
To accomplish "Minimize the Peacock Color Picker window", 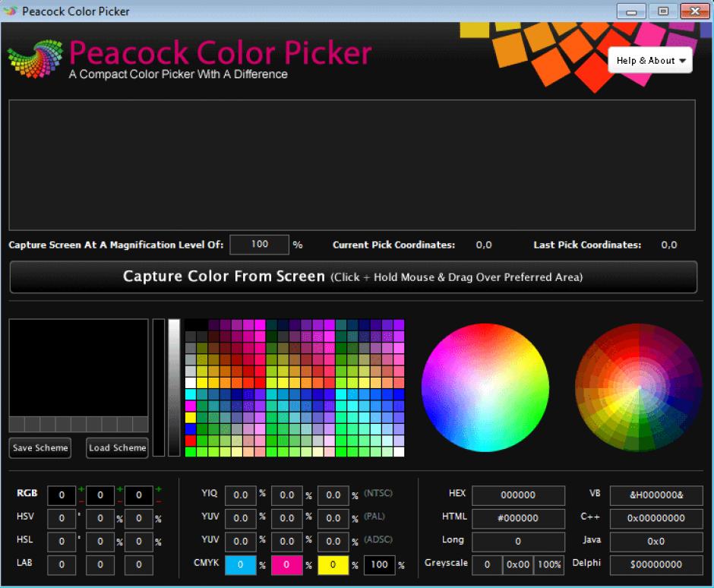I will (x=631, y=11).
